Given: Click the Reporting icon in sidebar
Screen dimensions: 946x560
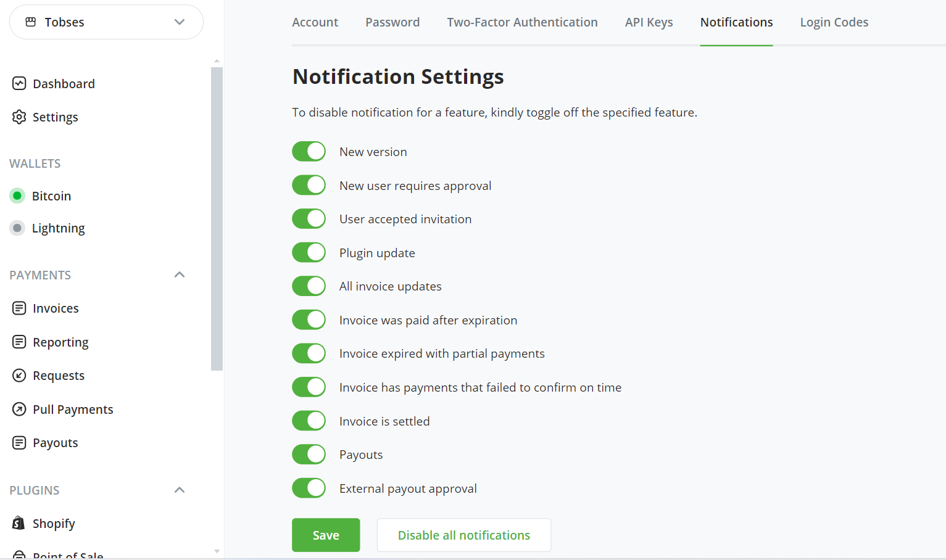Looking at the screenshot, I should click(x=19, y=342).
